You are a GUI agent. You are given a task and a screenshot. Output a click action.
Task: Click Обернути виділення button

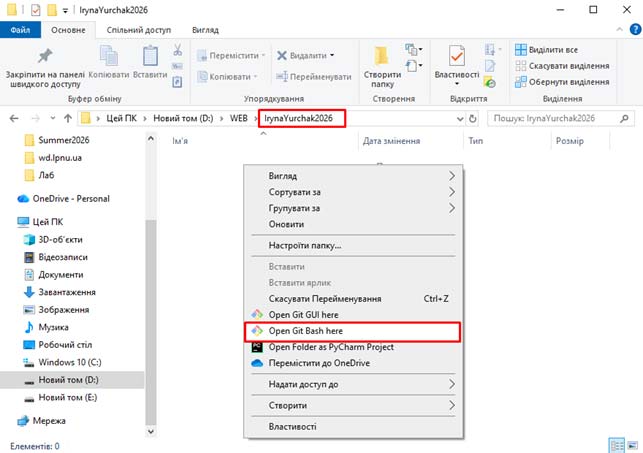562,82
